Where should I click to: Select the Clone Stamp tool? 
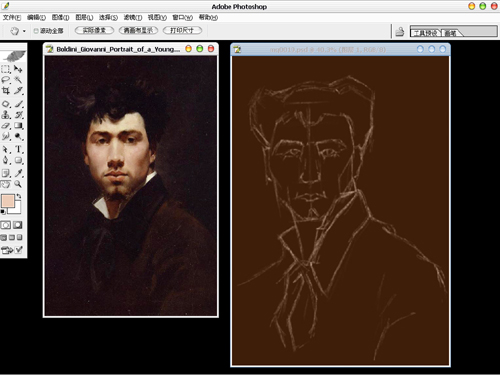click(x=6, y=115)
